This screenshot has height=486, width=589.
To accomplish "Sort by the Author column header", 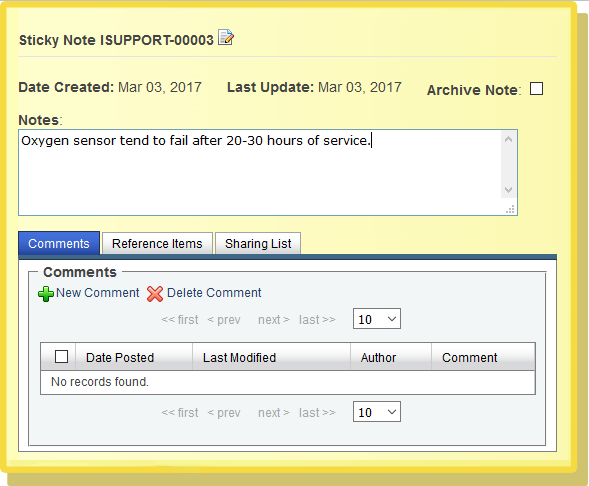I will click(x=391, y=357).
